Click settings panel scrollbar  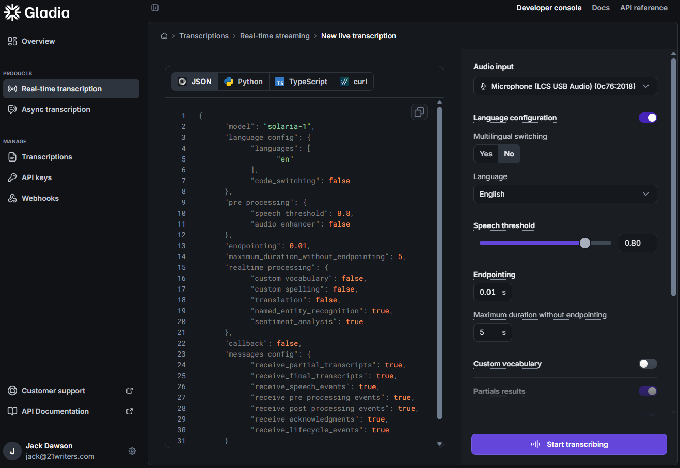click(x=673, y=178)
